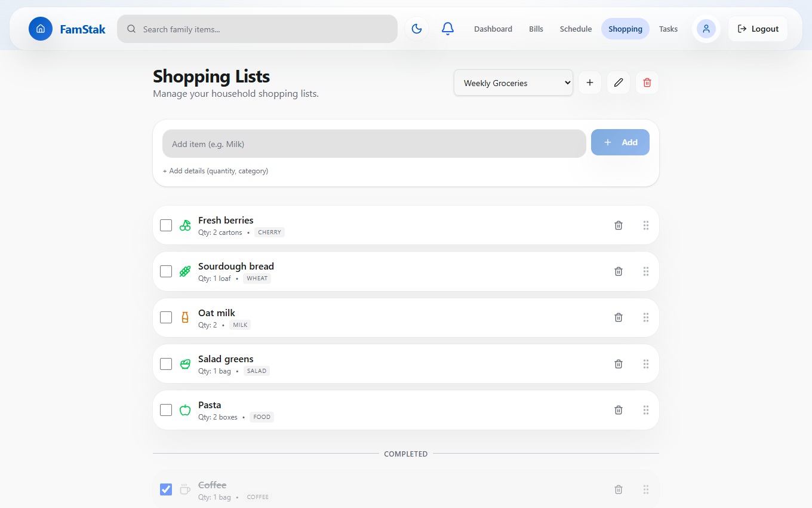Click the strikethrough Coffee item name

(x=212, y=485)
